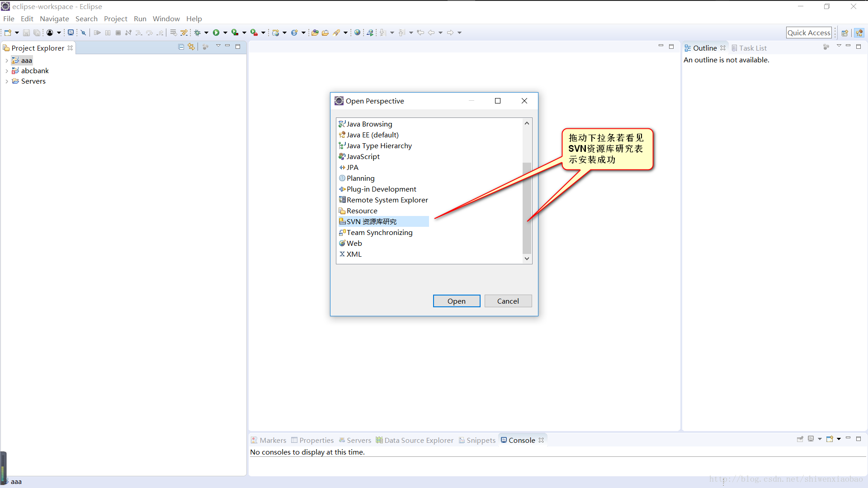This screenshot has width=868, height=488.
Task: Click the green Run toolbar icon
Action: click(216, 33)
